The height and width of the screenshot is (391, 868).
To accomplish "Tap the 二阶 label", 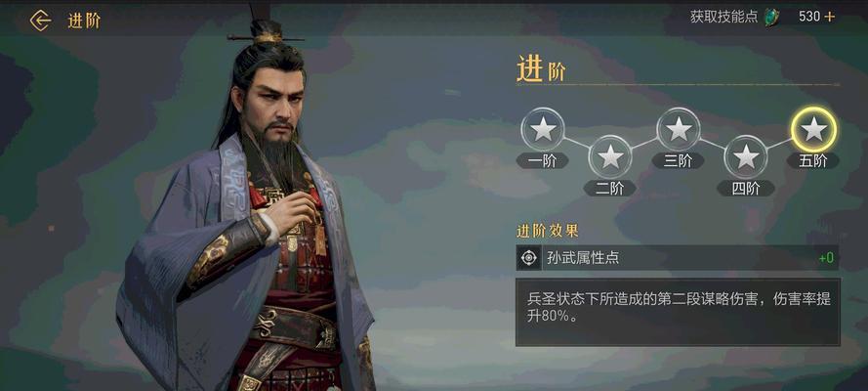I will click(x=609, y=189).
